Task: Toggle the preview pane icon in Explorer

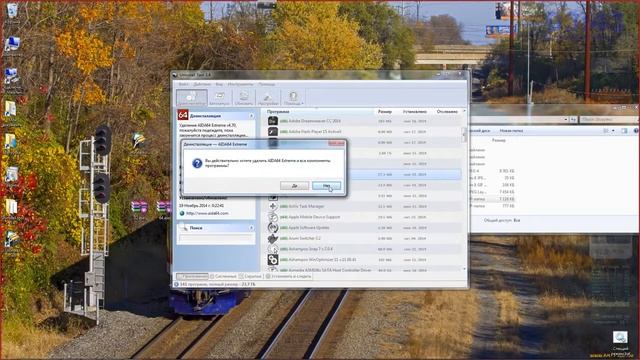Action: pos(624,131)
